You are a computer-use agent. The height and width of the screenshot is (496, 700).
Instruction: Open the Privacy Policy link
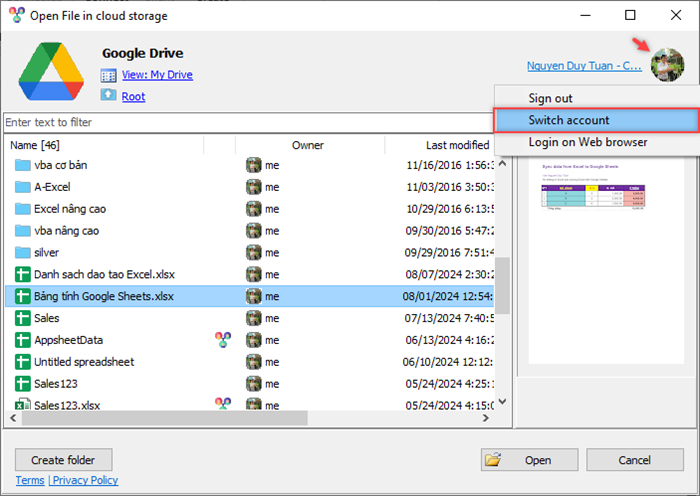click(86, 480)
